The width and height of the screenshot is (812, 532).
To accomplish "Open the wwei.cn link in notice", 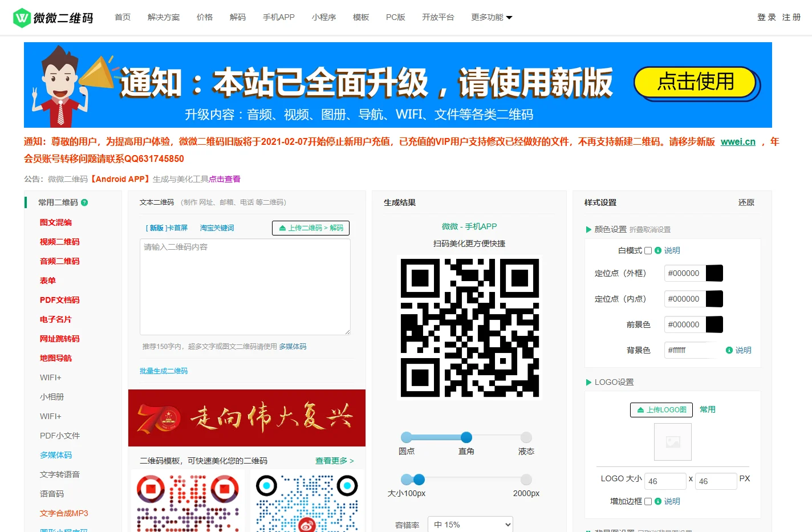I will (x=738, y=142).
